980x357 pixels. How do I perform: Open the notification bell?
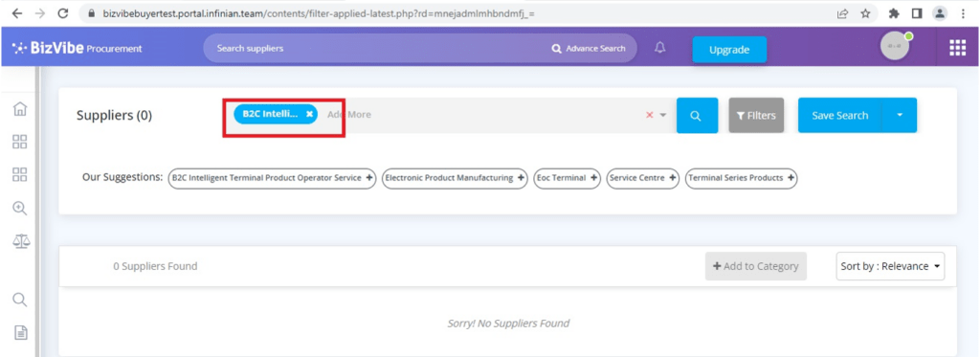click(660, 48)
